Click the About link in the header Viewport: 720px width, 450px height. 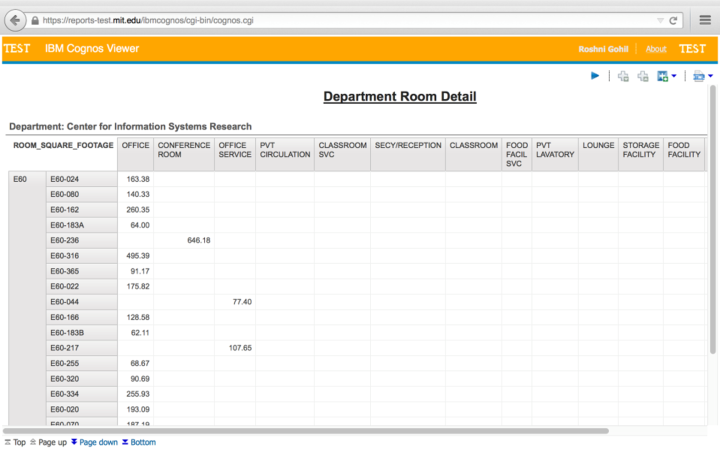coord(655,49)
